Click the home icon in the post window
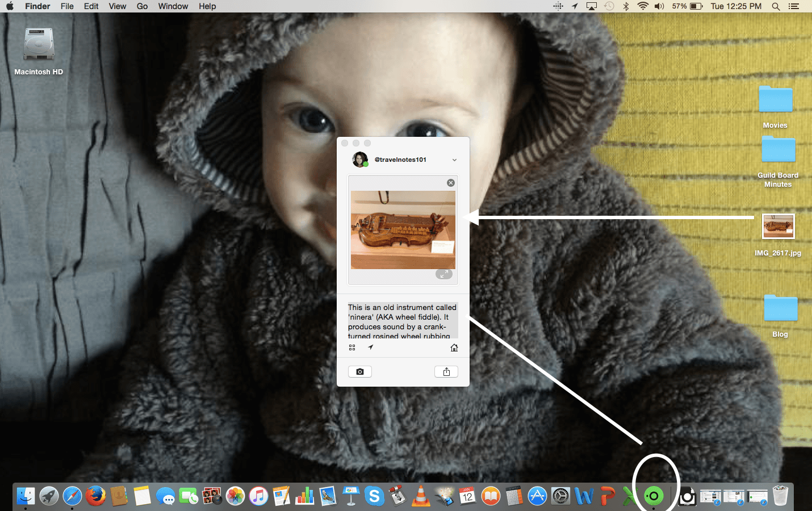812x511 pixels. tap(454, 347)
